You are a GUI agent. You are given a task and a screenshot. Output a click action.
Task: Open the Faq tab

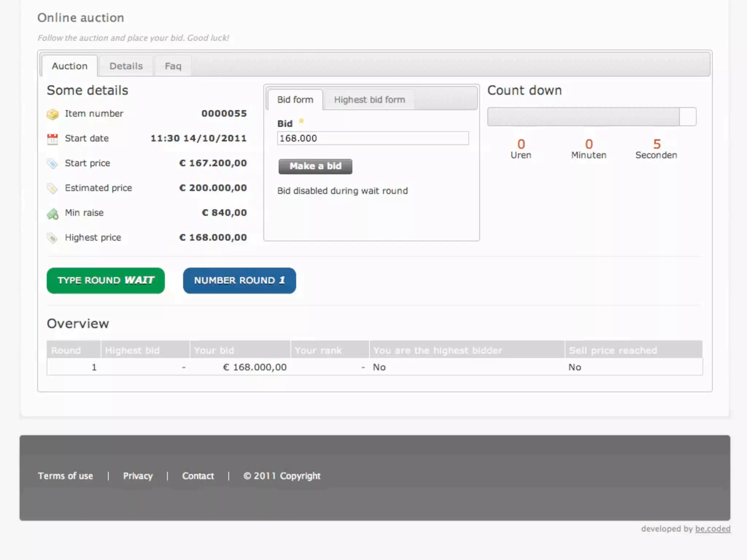pyautogui.click(x=173, y=66)
